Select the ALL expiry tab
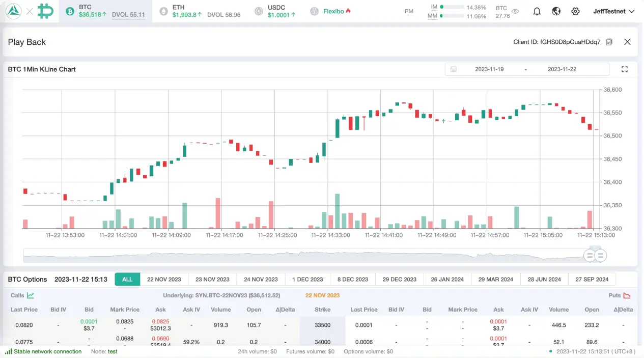The image size is (644, 358). pos(127,279)
